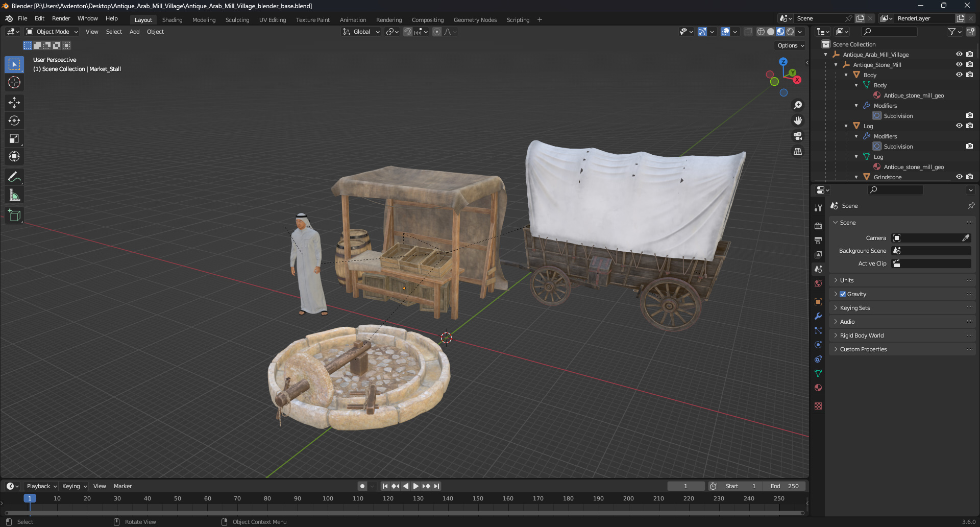The height and width of the screenshot is (527, 980).
Task: Collapse the Antique_Stone_Mill tree item
Action: 836,65
